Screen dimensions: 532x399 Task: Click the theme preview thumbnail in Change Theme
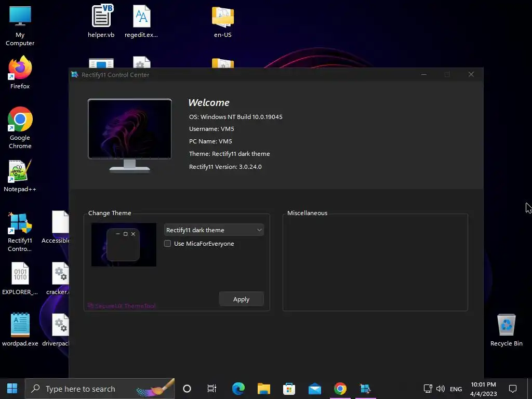pos(124,245)
